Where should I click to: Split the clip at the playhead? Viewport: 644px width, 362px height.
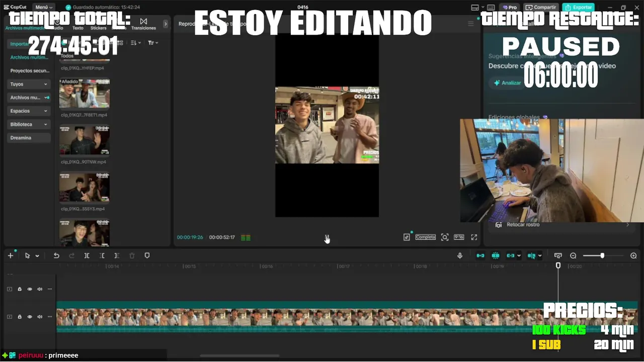click(87, 255)
